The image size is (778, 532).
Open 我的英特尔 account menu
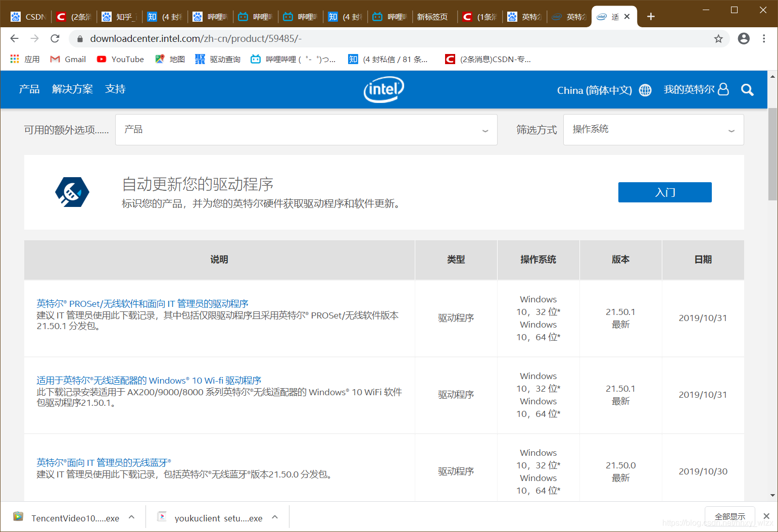696,89
